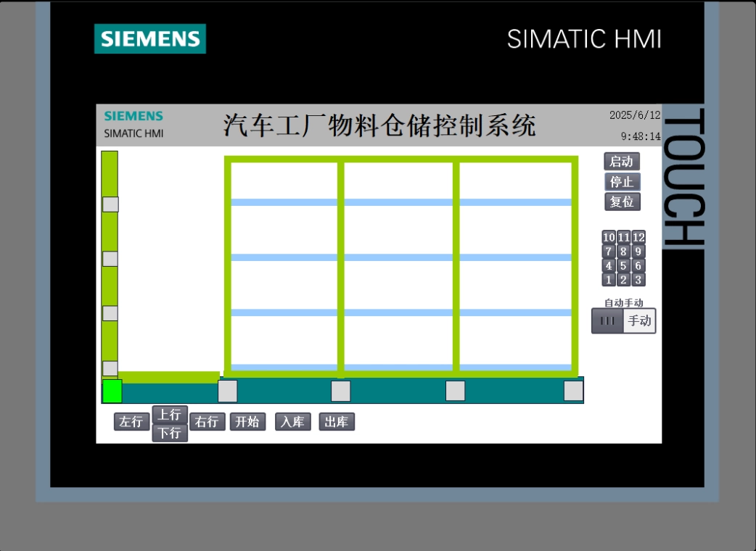The image size is (756, 551).
Task: Select storage slot number 6
Action: coord(638,265)
